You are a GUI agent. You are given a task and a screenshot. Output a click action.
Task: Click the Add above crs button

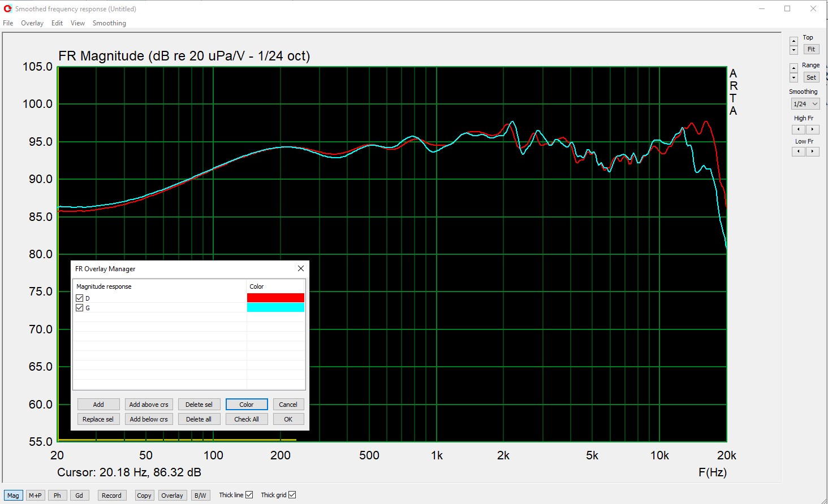149,405
